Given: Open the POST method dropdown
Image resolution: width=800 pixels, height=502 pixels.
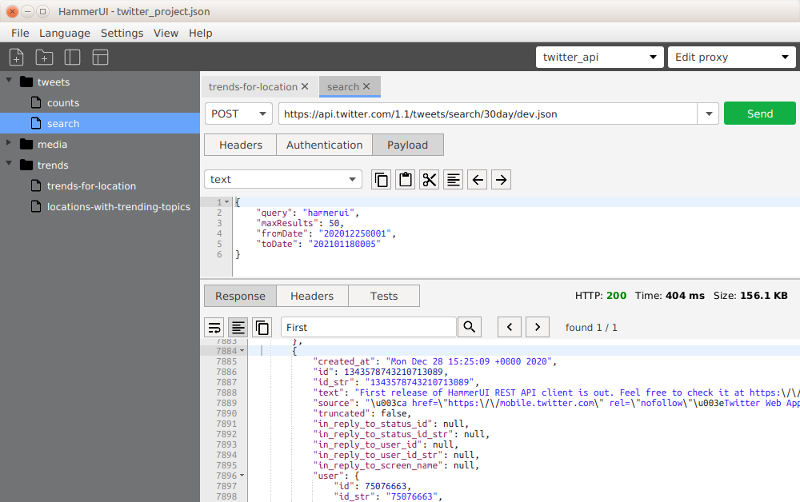Looking at the screenshot, I should (x=238, y=114).
